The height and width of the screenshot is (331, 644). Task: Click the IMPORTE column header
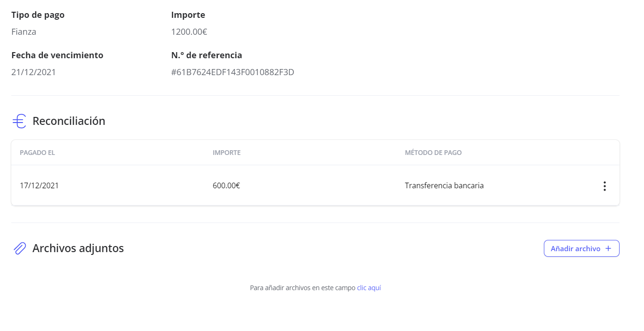point(227,153)
